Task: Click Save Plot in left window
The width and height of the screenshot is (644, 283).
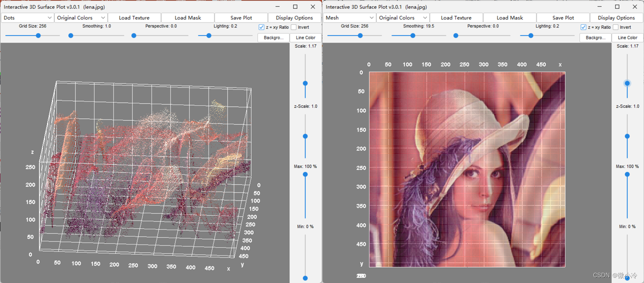Action: coord(241,18)
